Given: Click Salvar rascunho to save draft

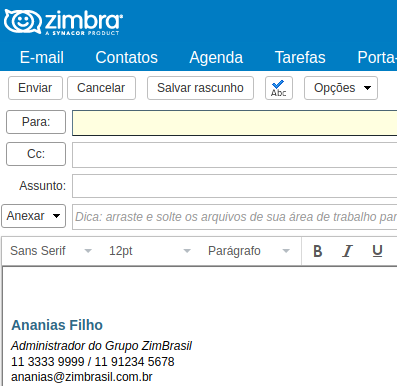Looking at the screenshot, I should [200, 88].
